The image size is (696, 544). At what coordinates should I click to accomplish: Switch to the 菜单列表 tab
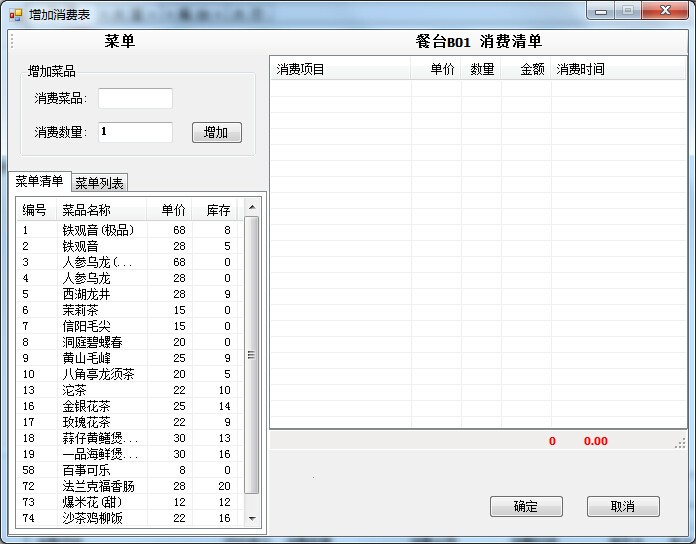click(x=99, y=183)
